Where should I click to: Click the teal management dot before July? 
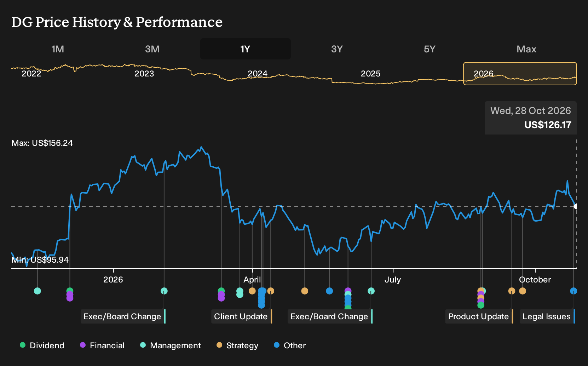371,291
